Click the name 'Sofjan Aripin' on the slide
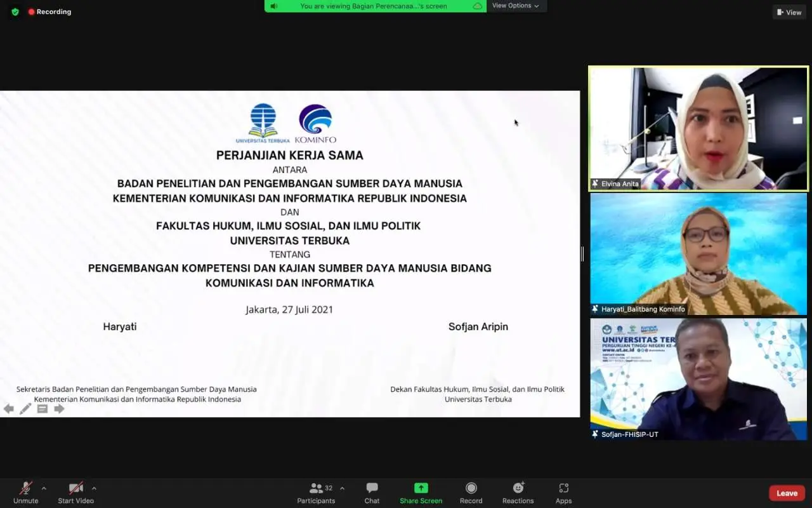This screenshot has height=508, width=812. pyautogui.click(x=478, y=326)
